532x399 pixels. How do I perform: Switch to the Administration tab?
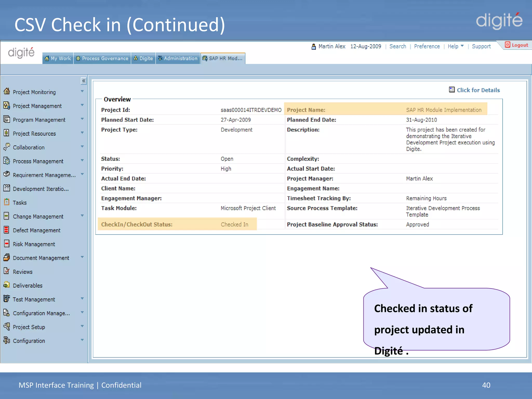(x=178, y=58)
